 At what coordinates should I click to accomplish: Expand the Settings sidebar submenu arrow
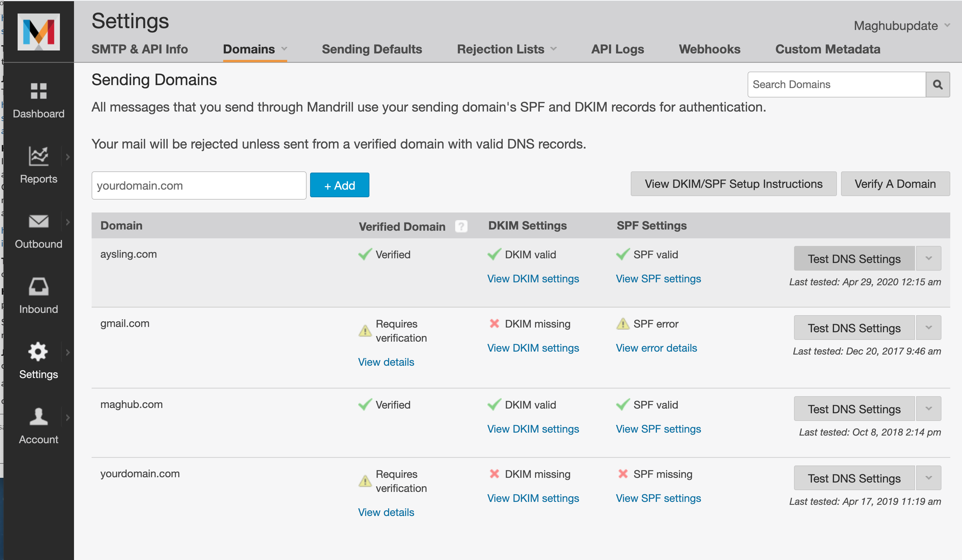coord(68,352)
